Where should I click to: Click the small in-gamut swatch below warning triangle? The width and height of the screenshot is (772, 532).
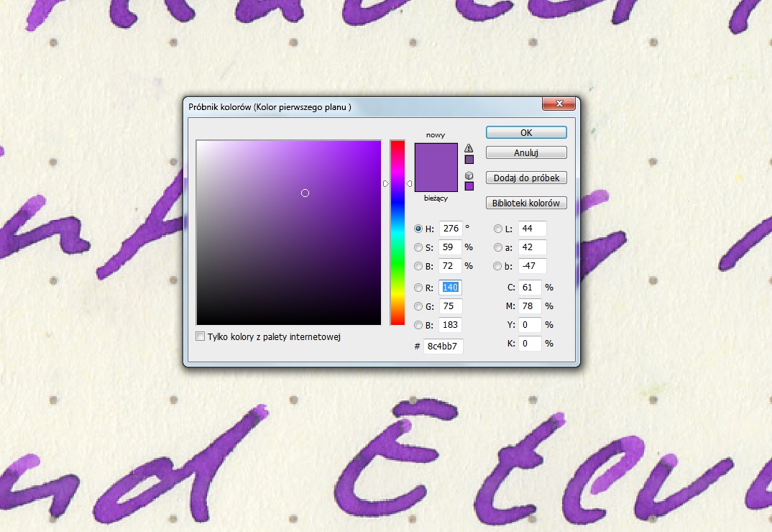point(469,160)
